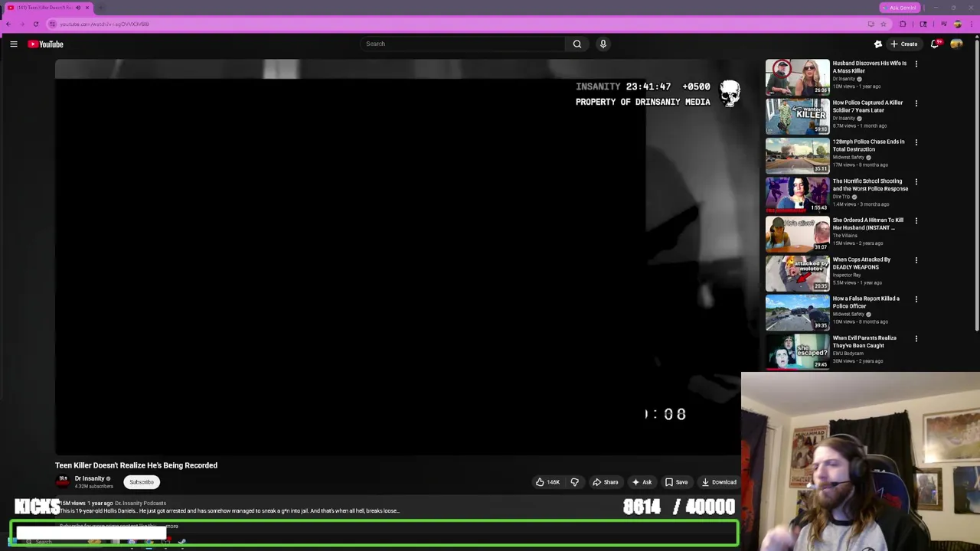The width and height of the screenshot is (980, 551).
Task: Open When Cops Attacked By Deadly Weapons thumbnail
Action: (797, 273)
